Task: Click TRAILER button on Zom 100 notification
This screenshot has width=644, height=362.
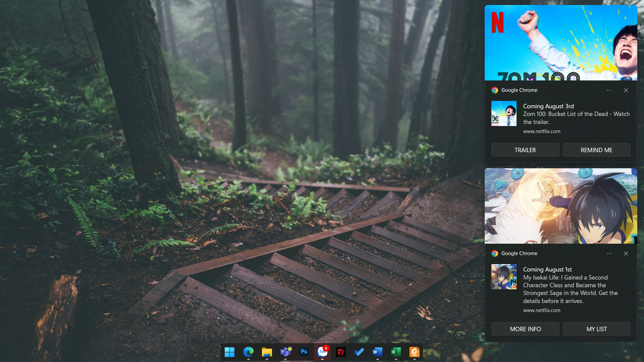Action: pos(525,150)
